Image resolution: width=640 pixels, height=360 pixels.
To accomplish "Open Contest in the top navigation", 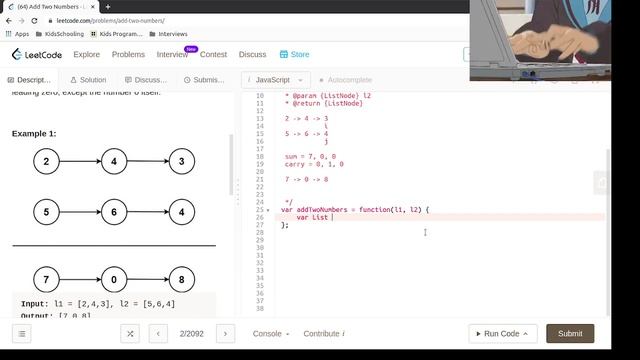I will tap(213, 54).
